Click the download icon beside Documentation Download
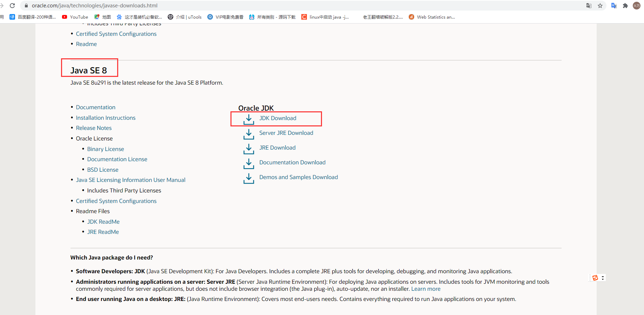 point(249,163)
